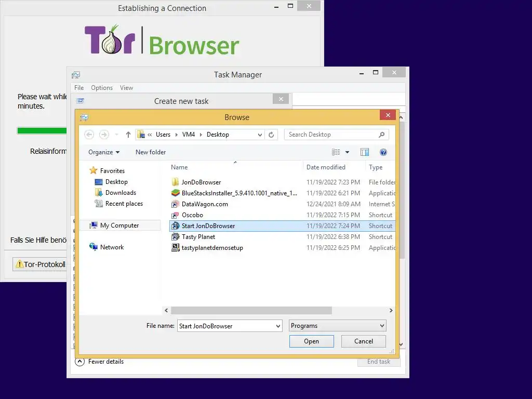Click the Users breadcrumb segment
The height and width of the screenshot is (399, 532).
(x=163, y=135)
